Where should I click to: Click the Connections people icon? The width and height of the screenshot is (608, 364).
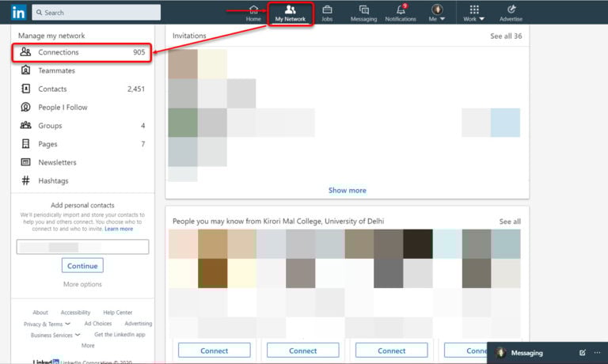coord(25,51)
